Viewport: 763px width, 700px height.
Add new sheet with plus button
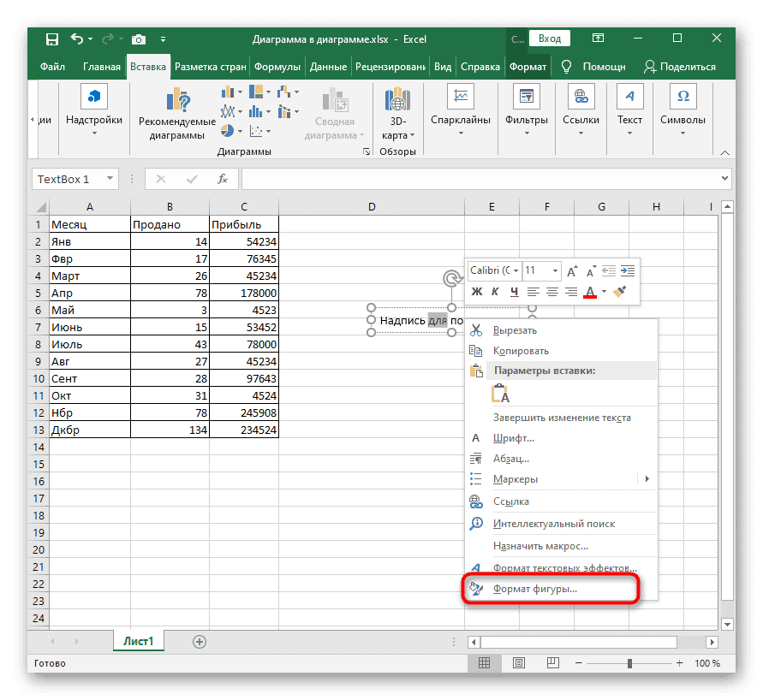click(x=200, y=641)
